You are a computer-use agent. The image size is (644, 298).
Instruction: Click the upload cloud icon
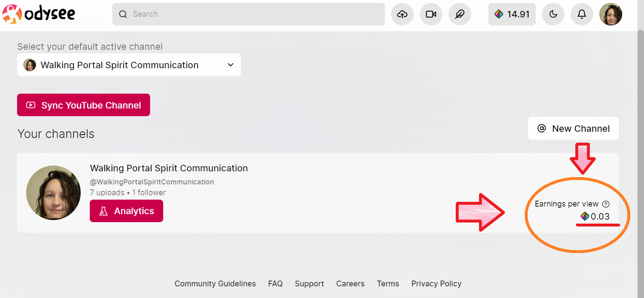click(x=402, y=14)
